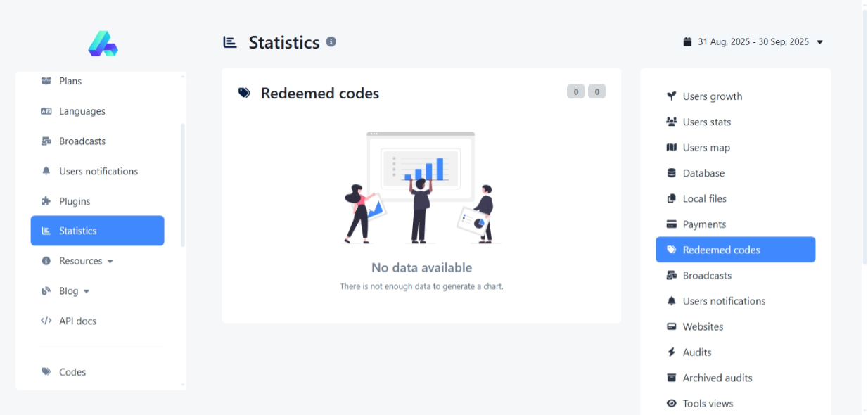Click the Database stack icon
The image size is (868, 415).
671,173
